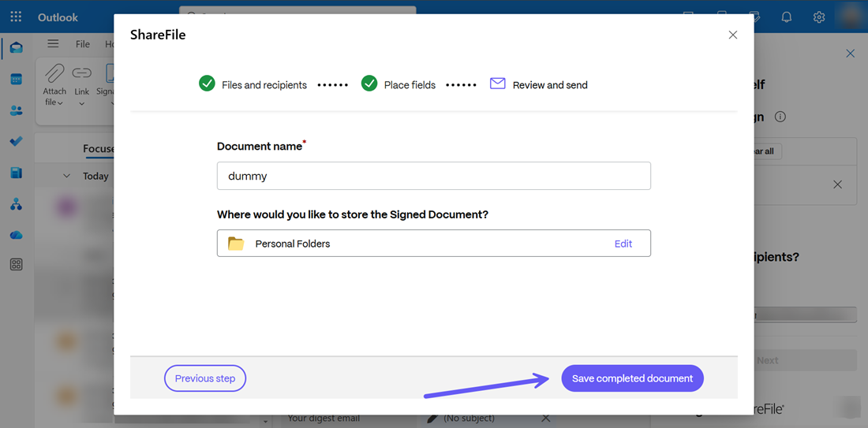Open the Outlook settings gear
Screen dimensions: 868x428
coord(819,17)
